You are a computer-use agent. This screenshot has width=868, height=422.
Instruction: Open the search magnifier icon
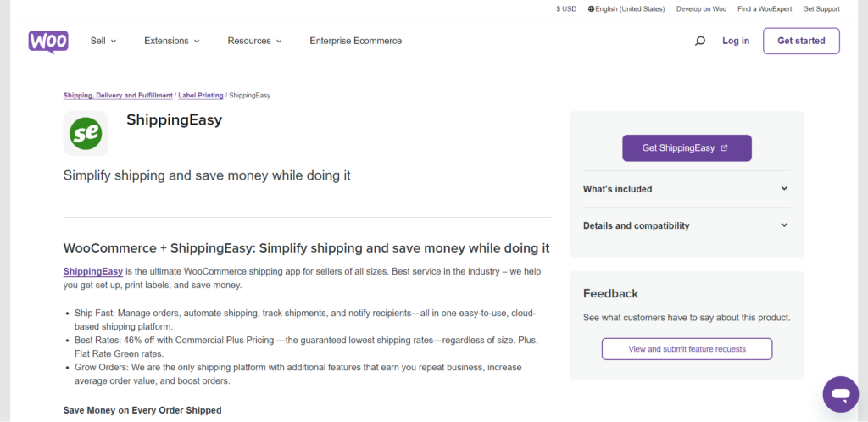tap(699, 41)
